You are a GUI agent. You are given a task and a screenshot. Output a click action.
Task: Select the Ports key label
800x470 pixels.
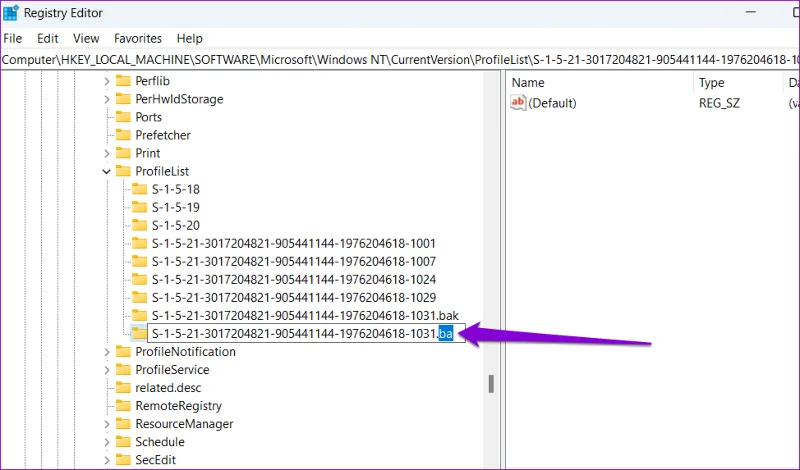(148, 117)
